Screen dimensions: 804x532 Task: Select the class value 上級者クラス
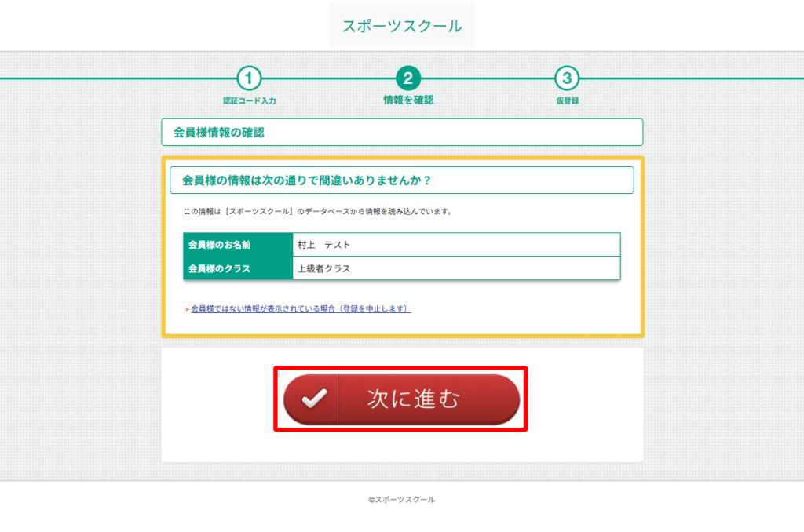pyautogui.click(x=324, y=268)
